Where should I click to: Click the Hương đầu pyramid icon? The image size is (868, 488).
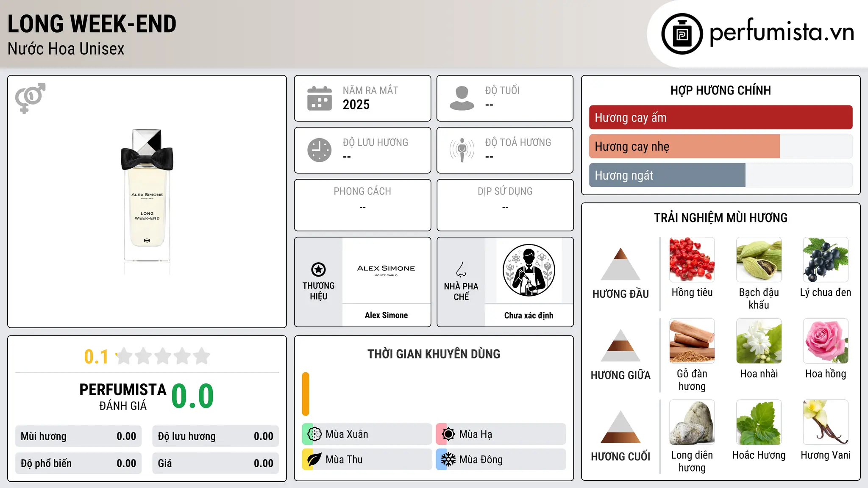coord(620,264)
